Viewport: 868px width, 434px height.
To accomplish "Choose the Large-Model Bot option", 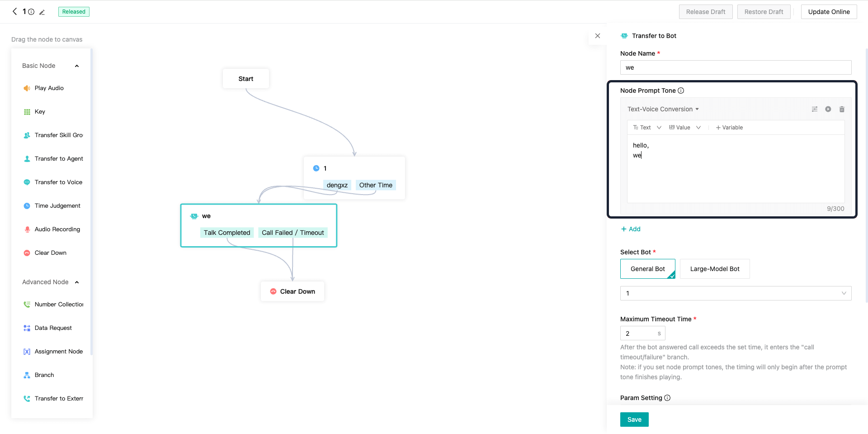I will (714, 269).
